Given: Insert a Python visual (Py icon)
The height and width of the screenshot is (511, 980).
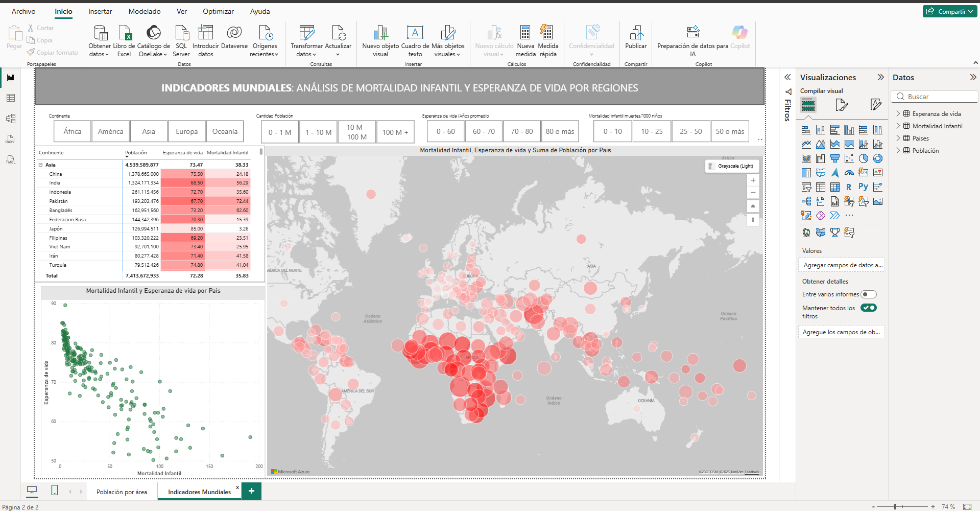Looking at the screenshot, I should 863,187.
